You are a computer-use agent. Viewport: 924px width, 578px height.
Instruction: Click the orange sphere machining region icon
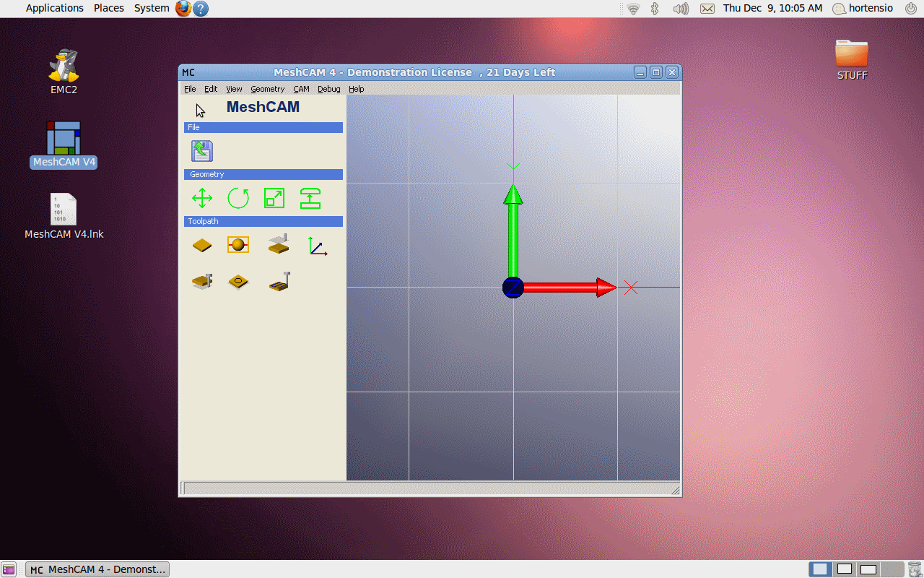238,245
